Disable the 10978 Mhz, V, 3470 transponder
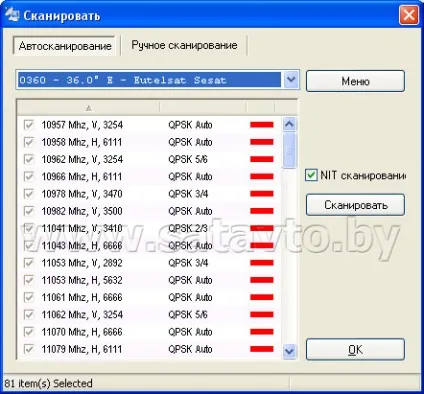 pyautogui.click(x=29, y=194)
